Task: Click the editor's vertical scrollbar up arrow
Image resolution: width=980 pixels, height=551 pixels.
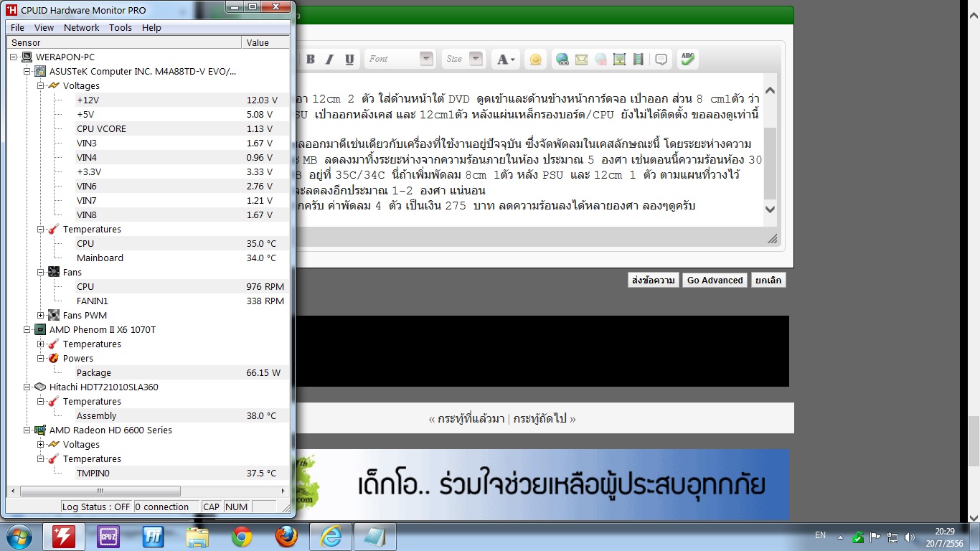Action: pos(770,90)
